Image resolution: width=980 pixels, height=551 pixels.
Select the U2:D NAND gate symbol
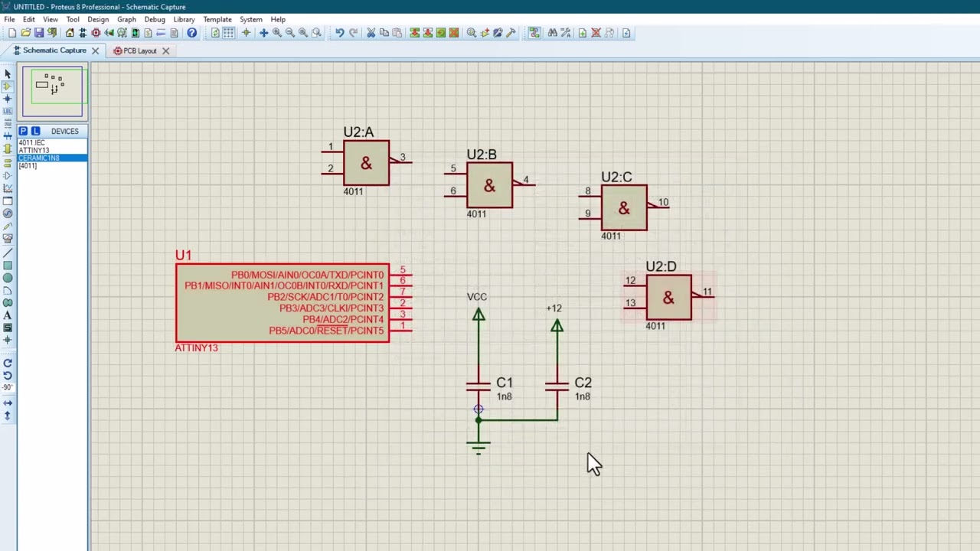coord(668,297)
